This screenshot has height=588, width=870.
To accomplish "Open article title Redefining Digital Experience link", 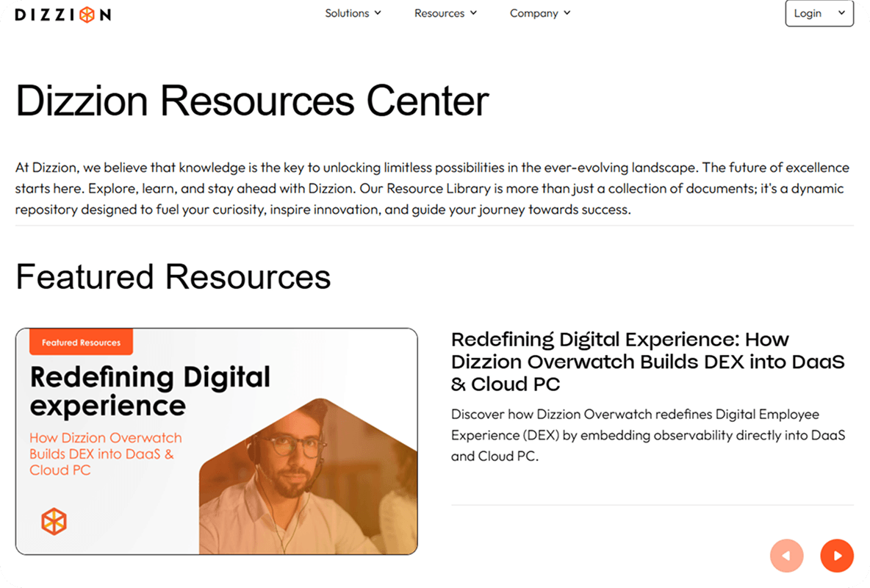I will [647, 362].
